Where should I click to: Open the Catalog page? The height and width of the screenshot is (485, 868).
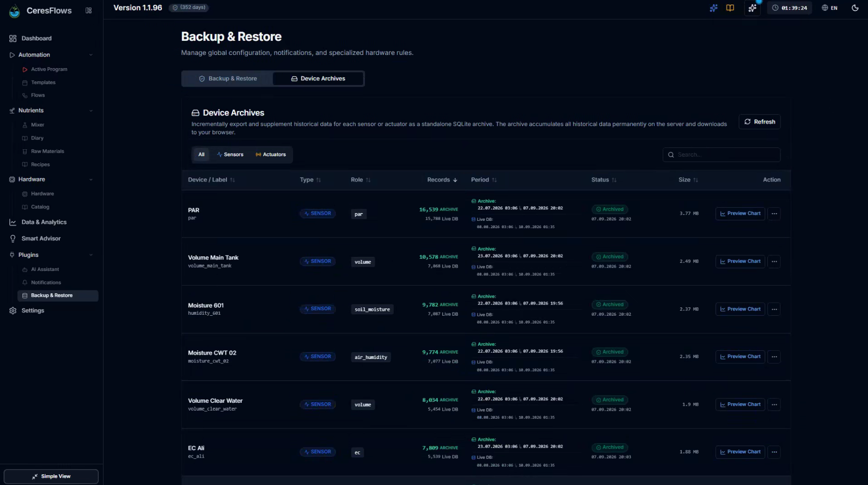click(40, 207)
